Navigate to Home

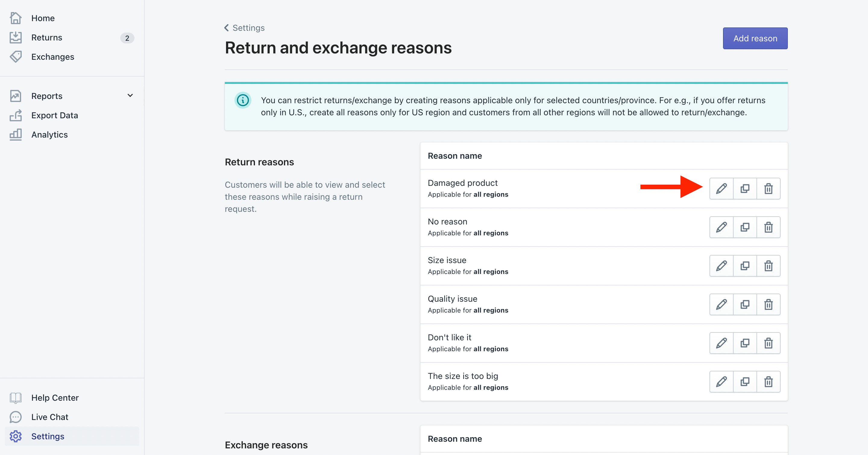pyautogui.click(x=43, y=18)
